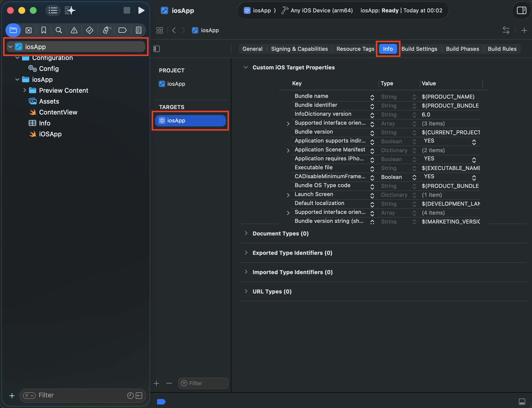Toggle the inspector panel in the top right
This screenshot has width=532, height=408.
pos(522,10)
